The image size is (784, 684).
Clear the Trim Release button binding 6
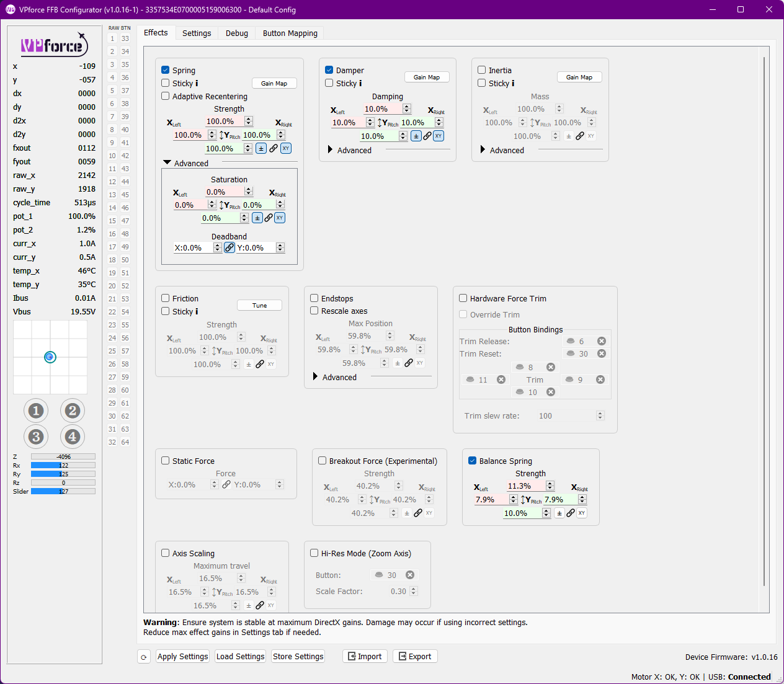[601, 341]
